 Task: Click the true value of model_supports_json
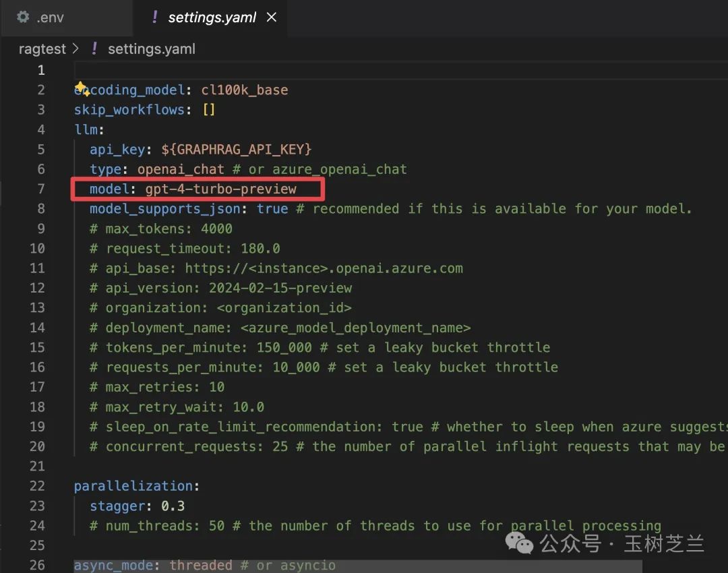(272, 208)
